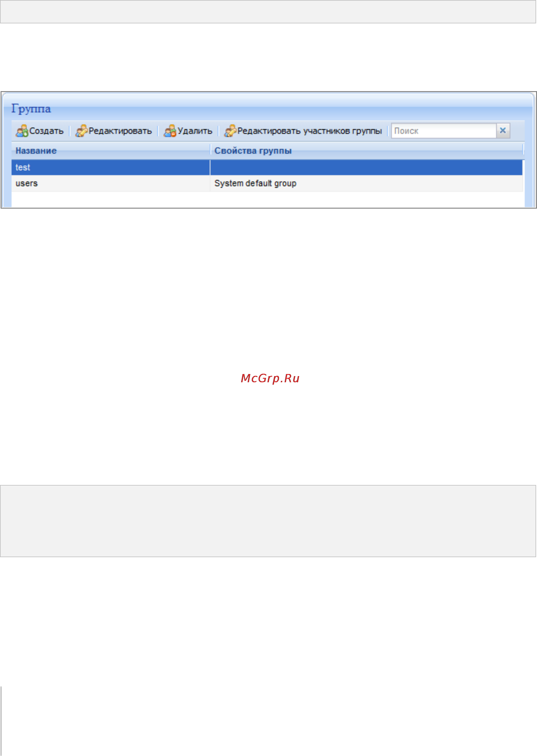Sort by the Название column header

pos(111,151)
